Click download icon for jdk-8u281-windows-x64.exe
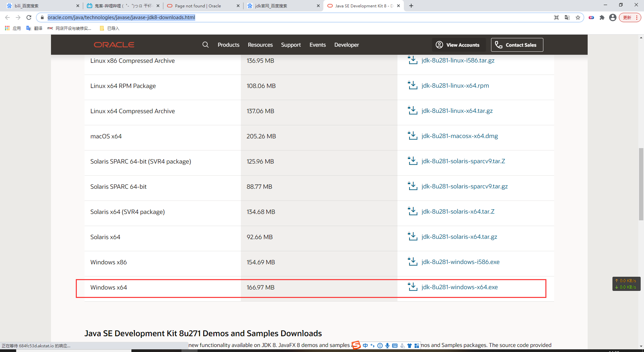This screenshot has height=352, width=644. 412,287
